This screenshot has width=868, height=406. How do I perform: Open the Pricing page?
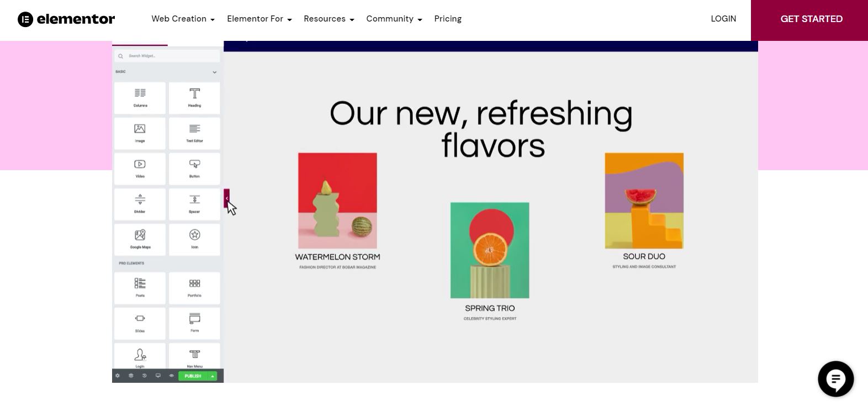point(448,19)
